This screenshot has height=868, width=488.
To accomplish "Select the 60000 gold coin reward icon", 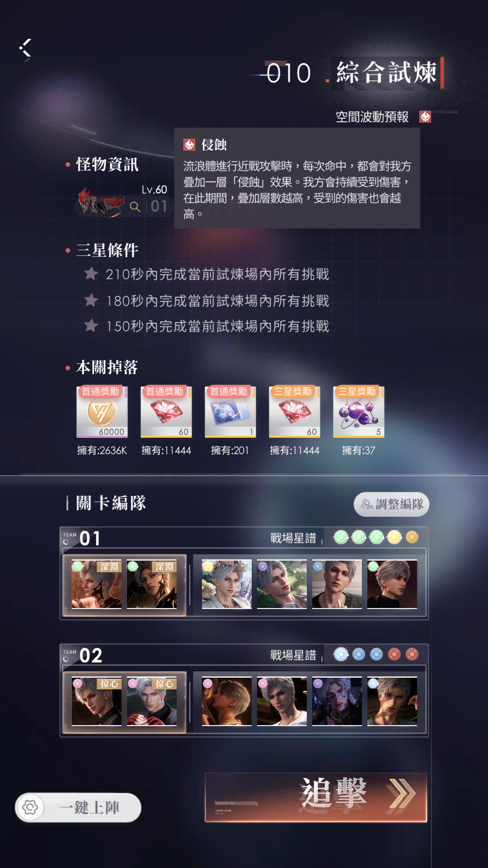I will point(102,412).
